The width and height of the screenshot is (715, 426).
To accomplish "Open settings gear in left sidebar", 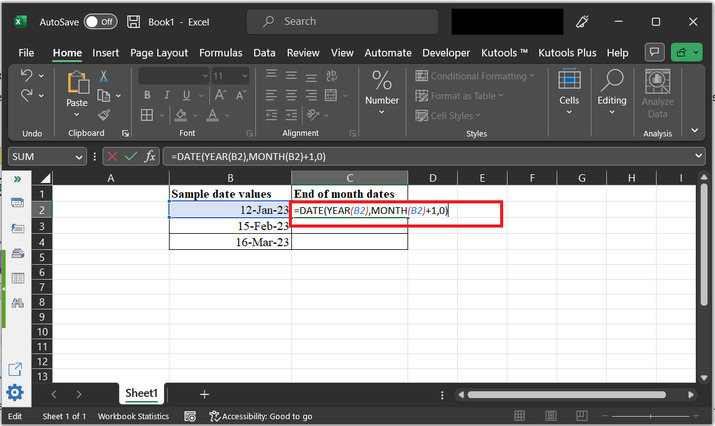I will (x=15, y=392).
